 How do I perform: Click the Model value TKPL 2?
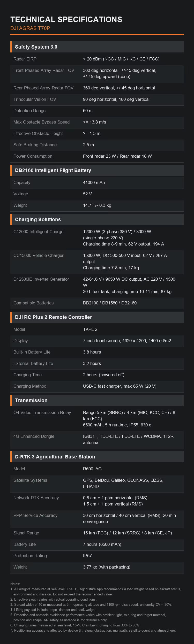pyautogui.click(x=90, y=329)
